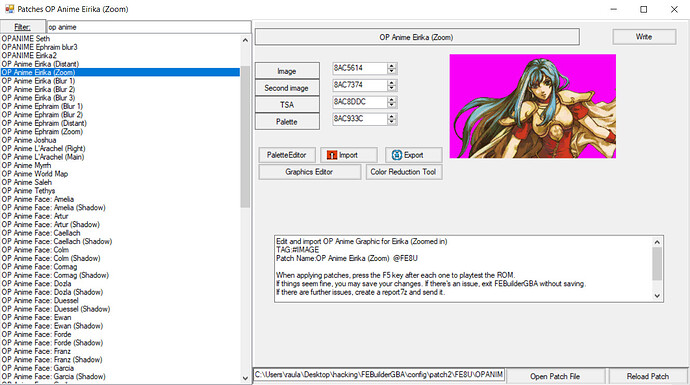Click Reload Patch button
Image resolution: width=690 pixels, height=385 pixels.
coord(648,376)
